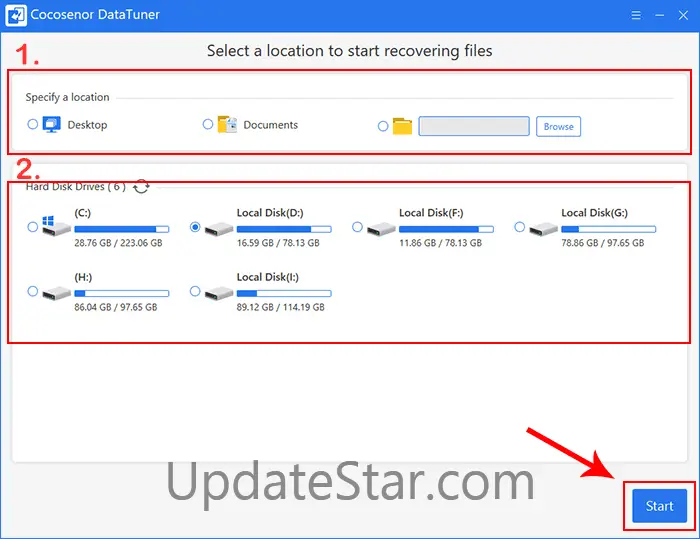Click the "(C:)" drive label

[83, 213]
